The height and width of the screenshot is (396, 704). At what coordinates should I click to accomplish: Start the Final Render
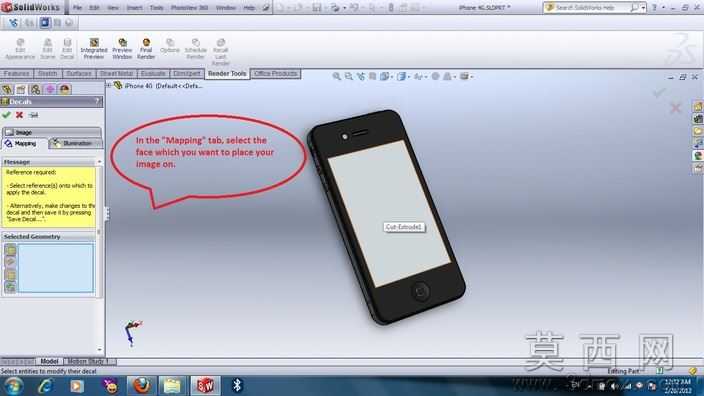(x=146, y=49)
